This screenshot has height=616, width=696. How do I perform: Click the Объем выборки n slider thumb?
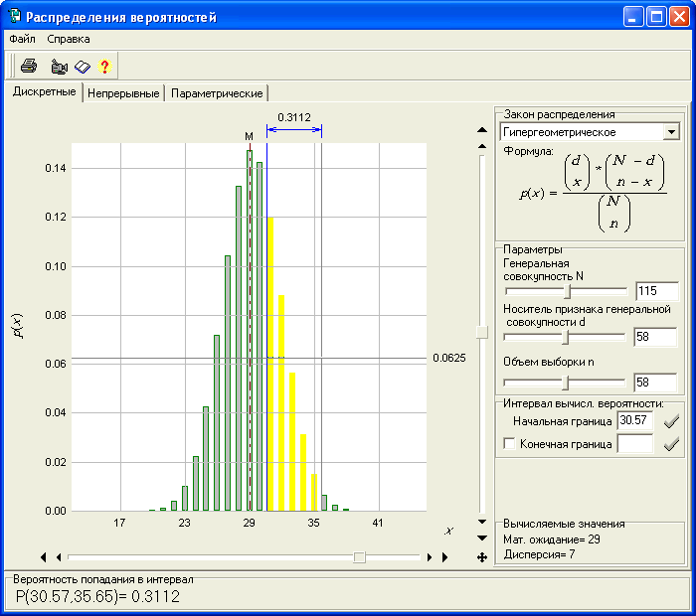pos(566,383)
